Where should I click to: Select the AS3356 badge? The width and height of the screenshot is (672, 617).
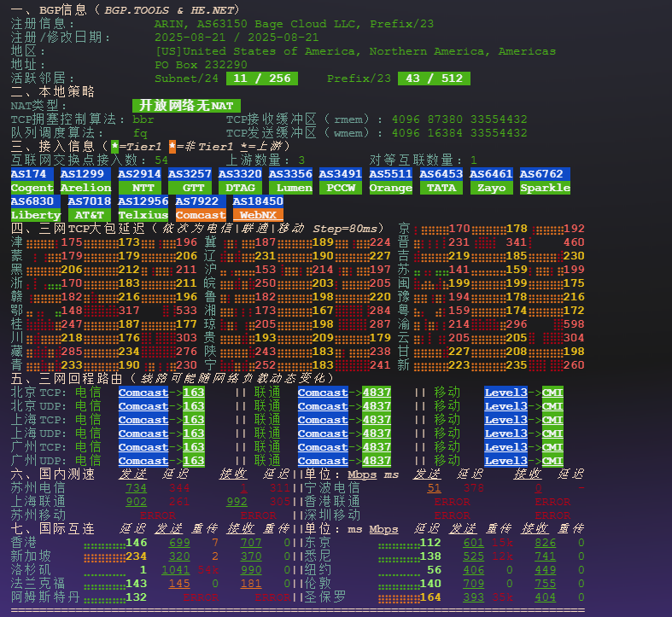(290, 174)
